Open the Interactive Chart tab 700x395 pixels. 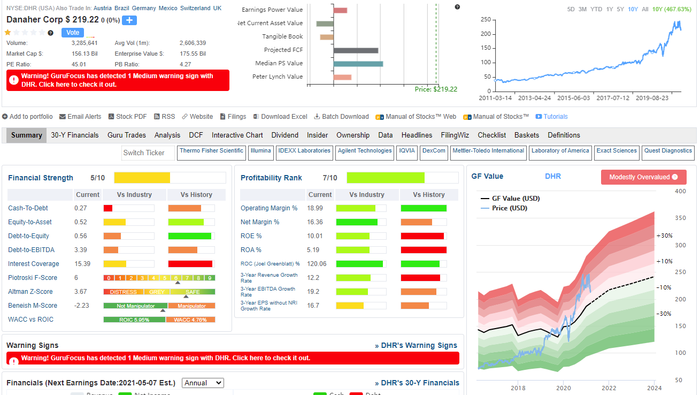coord(237,135)
